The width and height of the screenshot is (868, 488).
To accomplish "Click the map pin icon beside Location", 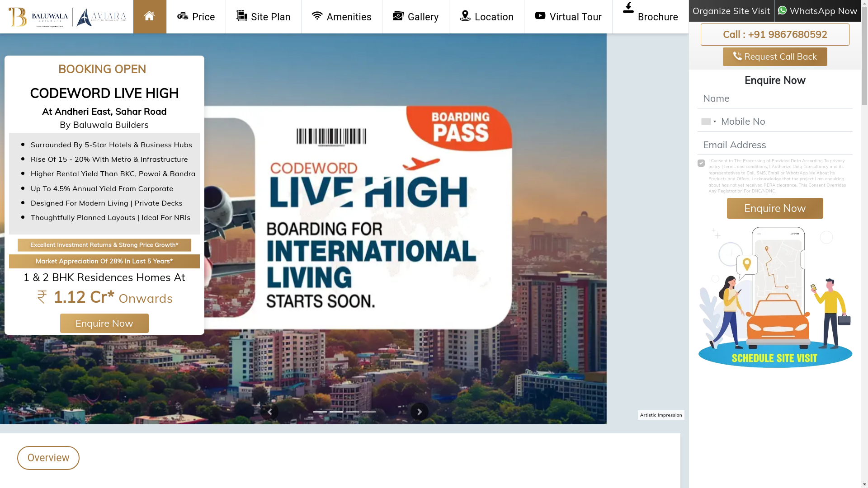I will pos(465,15).
